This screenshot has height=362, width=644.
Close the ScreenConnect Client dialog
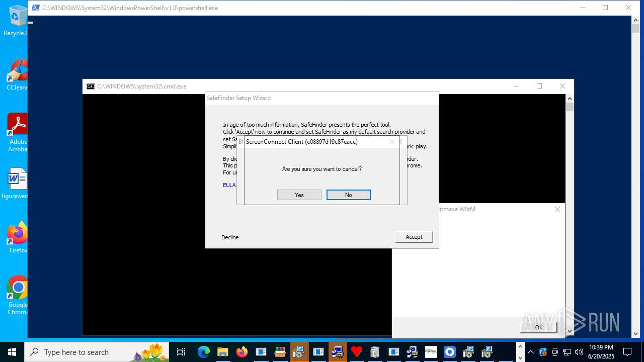(392, 142)
